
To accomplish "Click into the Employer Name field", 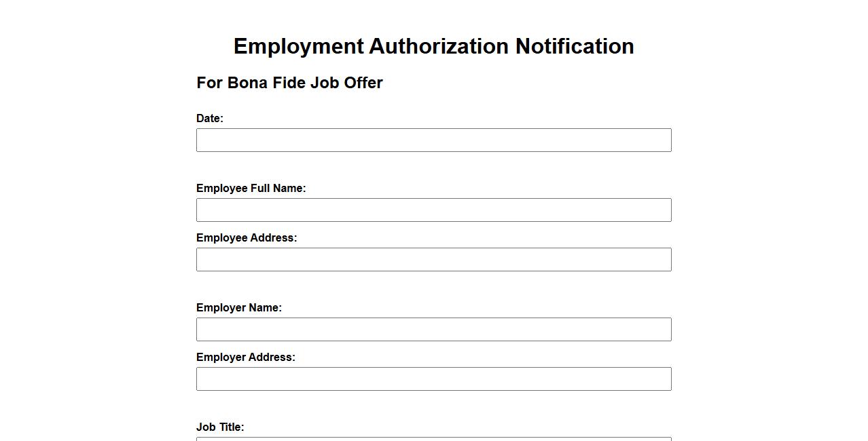I will pyautogui.click(x=433, y=330).
